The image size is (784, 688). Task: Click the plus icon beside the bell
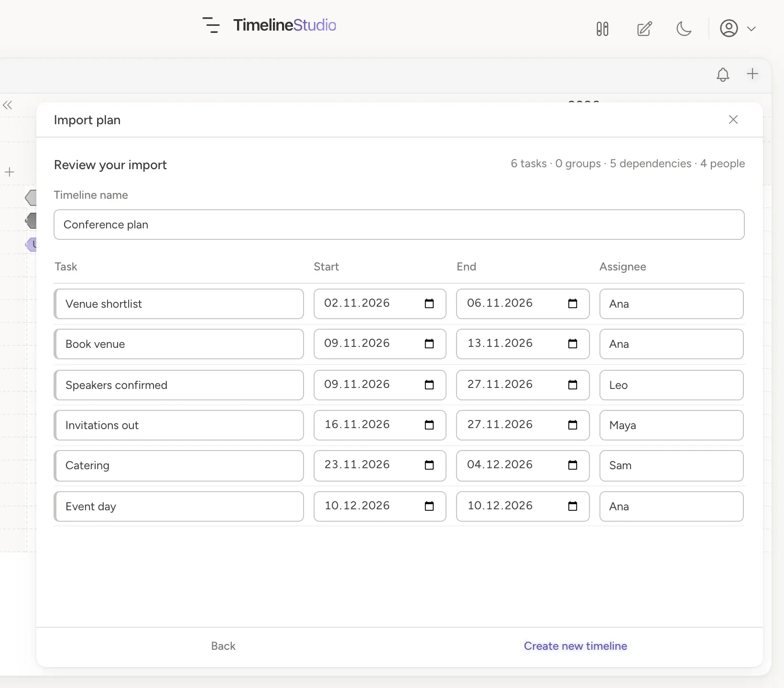[x=752, y=74]
